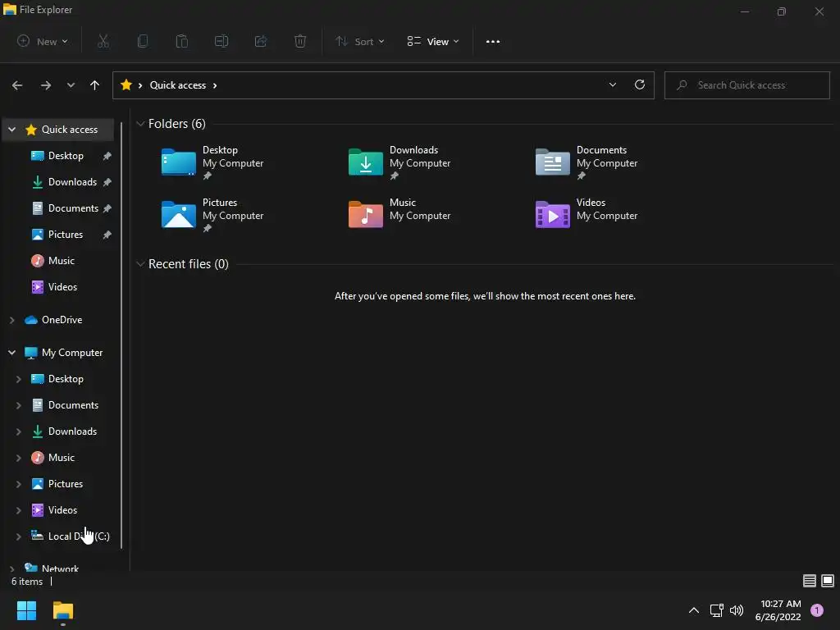Expand the OneDrive tree node
This screenshot has height=630, width=840.
(x=11, y=320)
